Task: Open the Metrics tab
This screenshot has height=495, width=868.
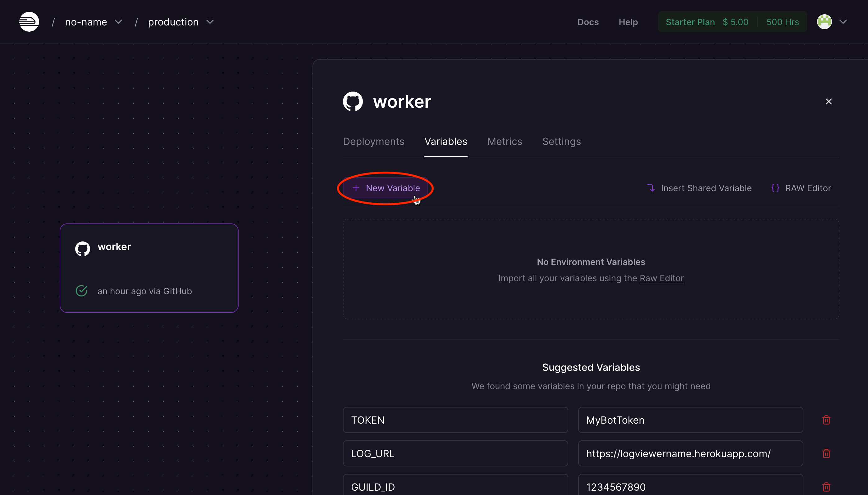Action: click(x=504, y=142)
